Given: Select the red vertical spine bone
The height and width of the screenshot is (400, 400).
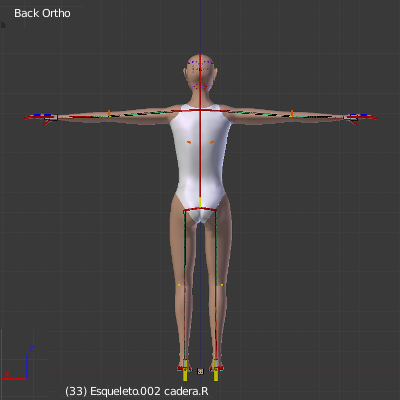Looking at the screenshot, I should click(200, 153).
